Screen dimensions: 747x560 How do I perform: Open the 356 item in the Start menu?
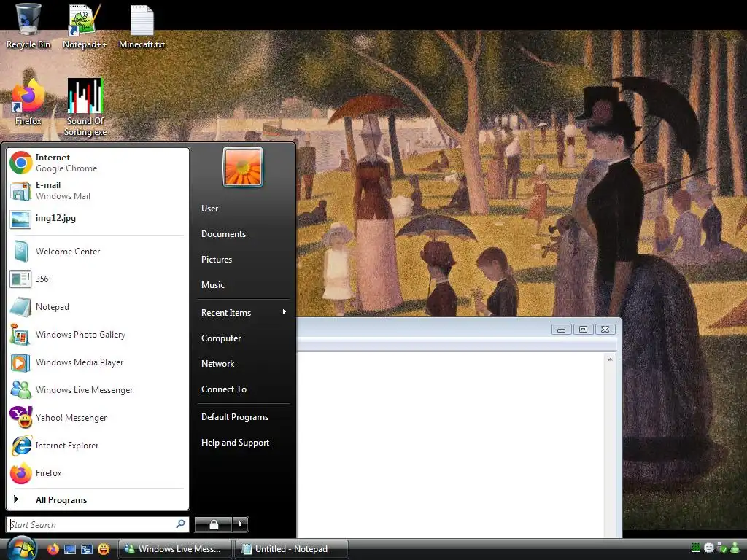coord(97,279)
